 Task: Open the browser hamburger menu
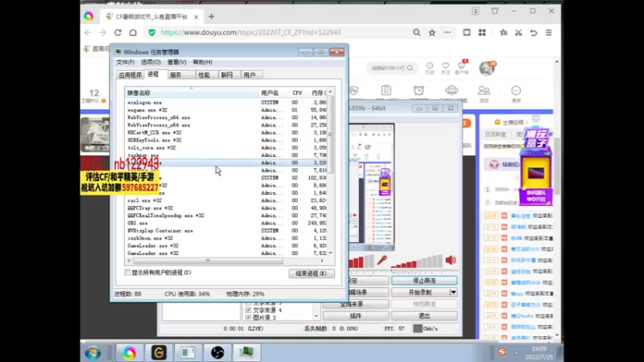pyautogui.click(x=549, y=32)
